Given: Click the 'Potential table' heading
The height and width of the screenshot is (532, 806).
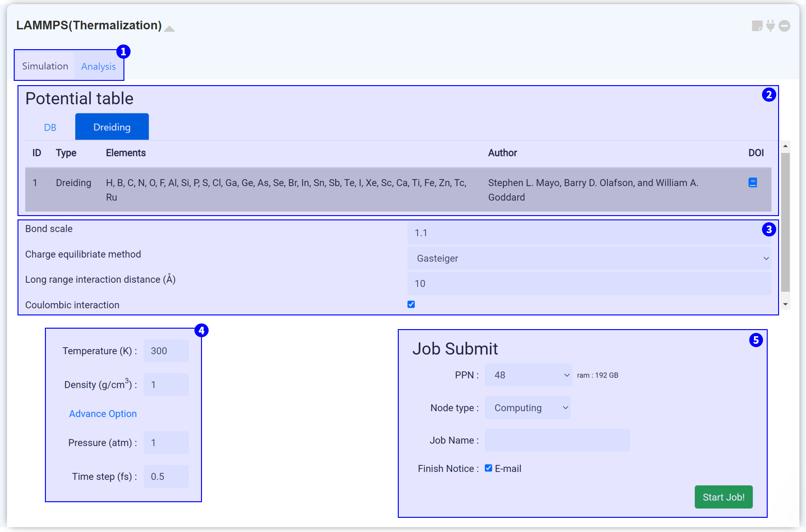Looking at the screenshot, I should pyautogui.click(x=79, y=98).
